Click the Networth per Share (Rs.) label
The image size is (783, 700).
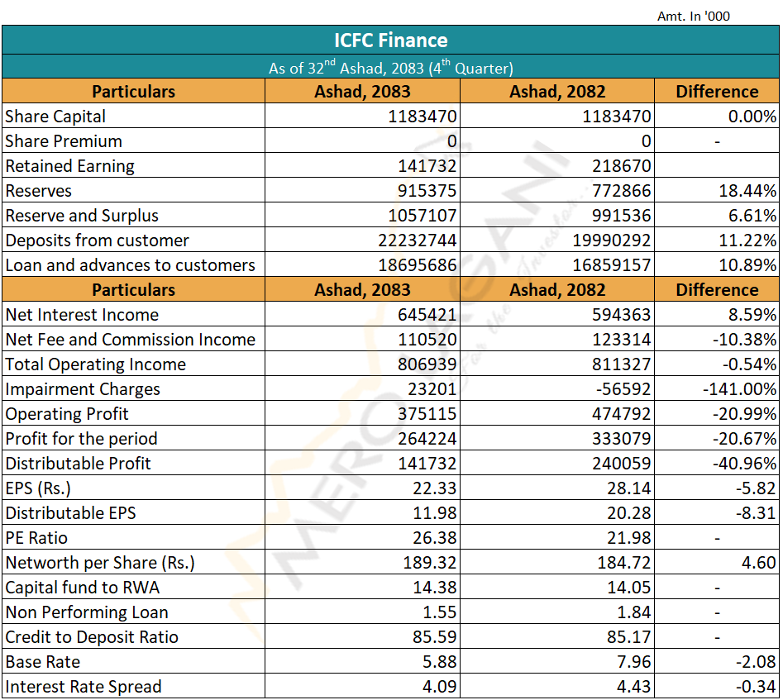[100, 563]
